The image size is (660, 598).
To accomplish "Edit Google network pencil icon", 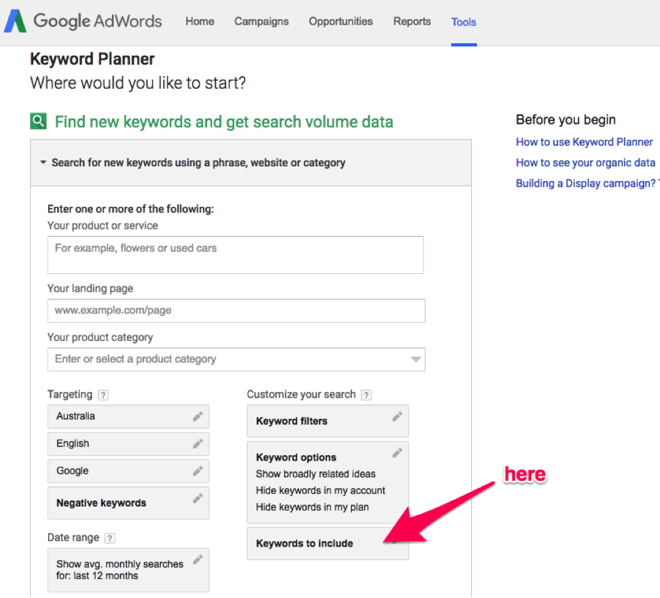I will 198,471.
